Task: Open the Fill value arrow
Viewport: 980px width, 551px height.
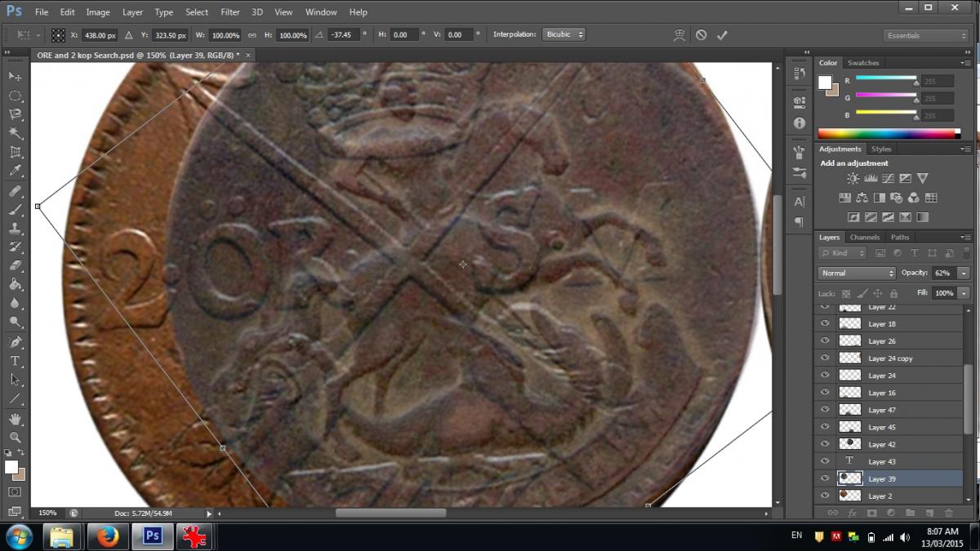Action: 964,293
